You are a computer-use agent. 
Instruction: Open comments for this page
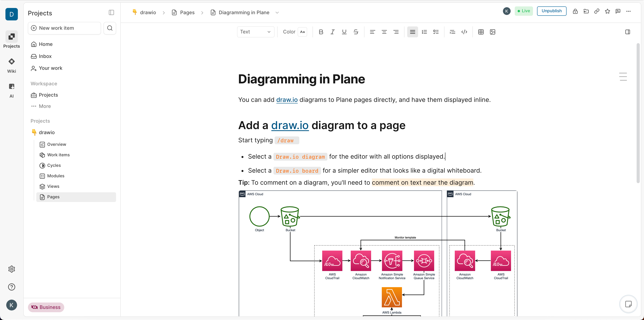coord(618,11)
